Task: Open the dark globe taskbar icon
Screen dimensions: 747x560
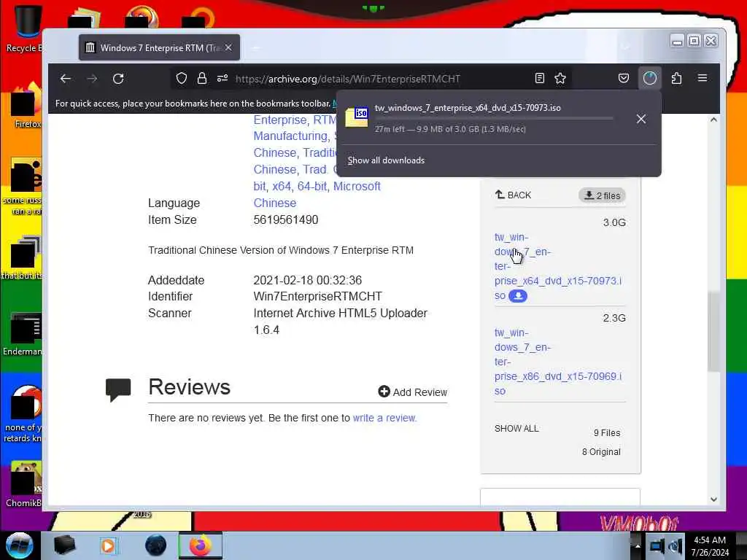Action: [x=156, y=545]
